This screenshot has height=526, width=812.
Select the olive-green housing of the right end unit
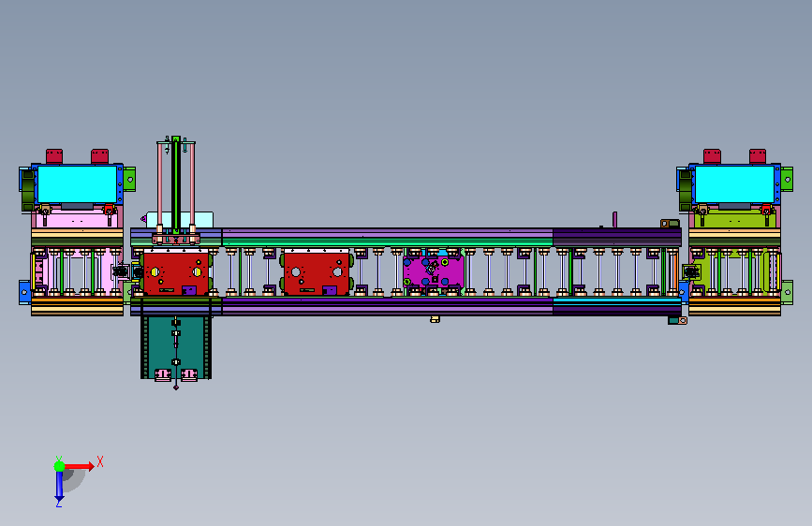click(734, 220)
